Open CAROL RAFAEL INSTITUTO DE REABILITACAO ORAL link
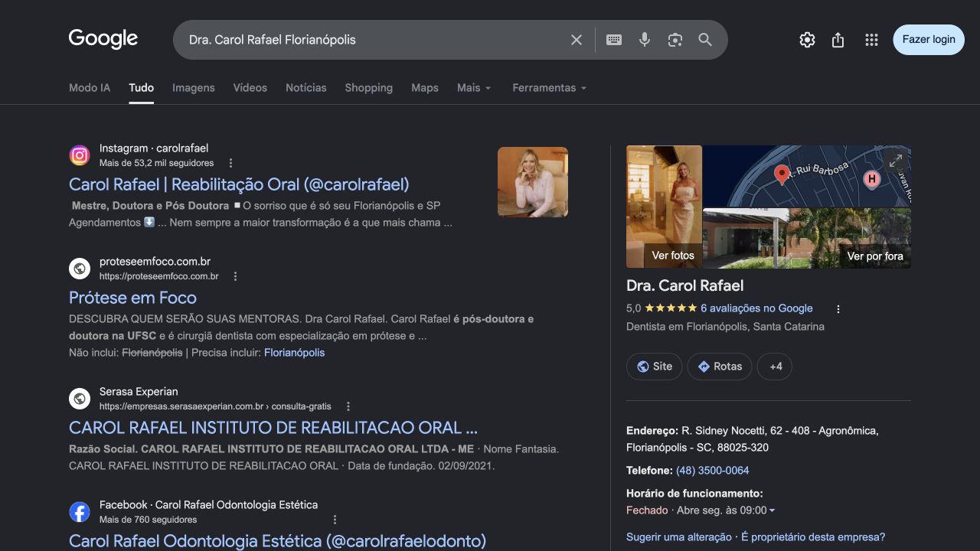The height and width of the screenshot is (551, 980). [x=273, y=428]
